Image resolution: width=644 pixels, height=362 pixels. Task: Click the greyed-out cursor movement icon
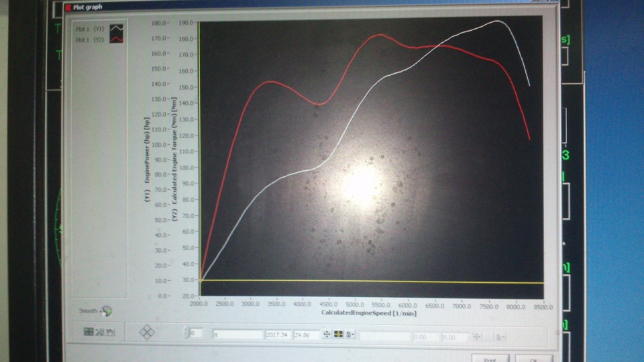click(x=476, y=337)
